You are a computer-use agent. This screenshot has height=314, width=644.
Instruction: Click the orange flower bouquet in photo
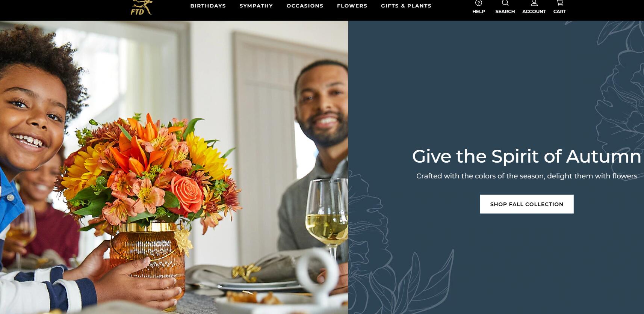[150, 173]
